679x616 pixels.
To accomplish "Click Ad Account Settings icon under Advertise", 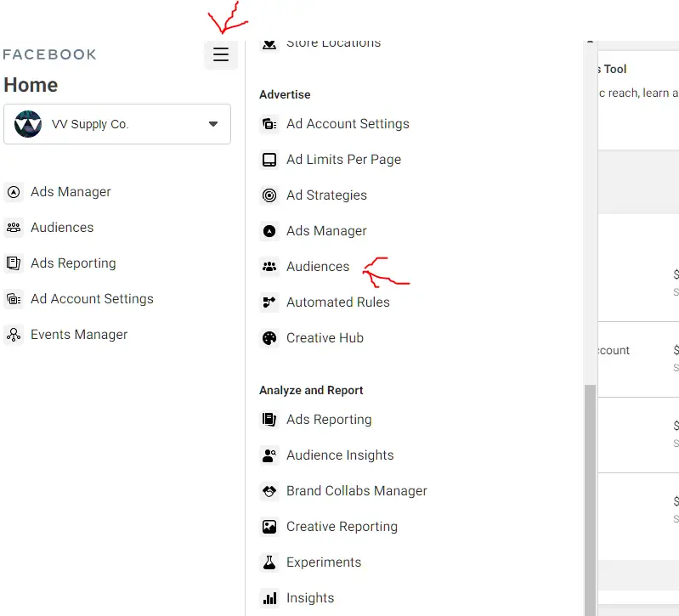I will click(x=269, y=124).
